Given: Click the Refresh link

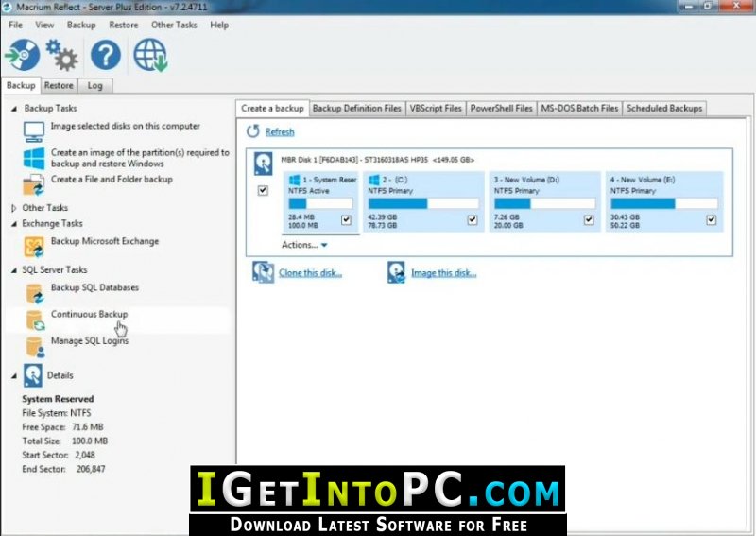Looking at the screenshot, I should tap(280, 131).
